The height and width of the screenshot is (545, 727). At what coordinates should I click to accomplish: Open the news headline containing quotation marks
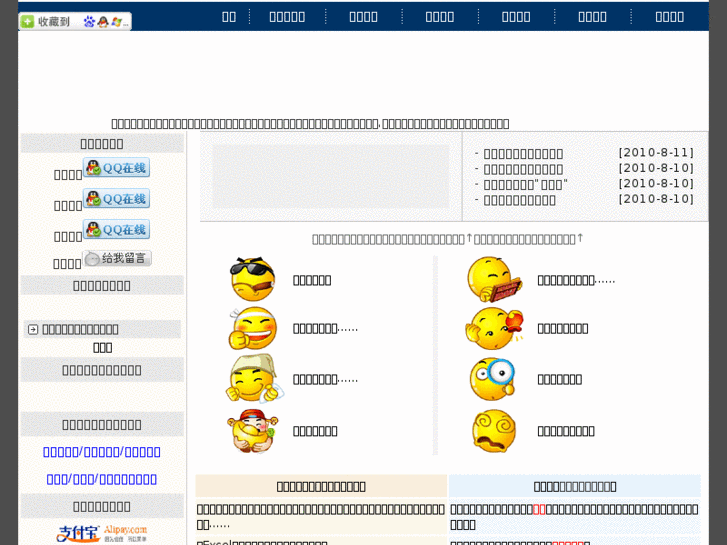525,185
